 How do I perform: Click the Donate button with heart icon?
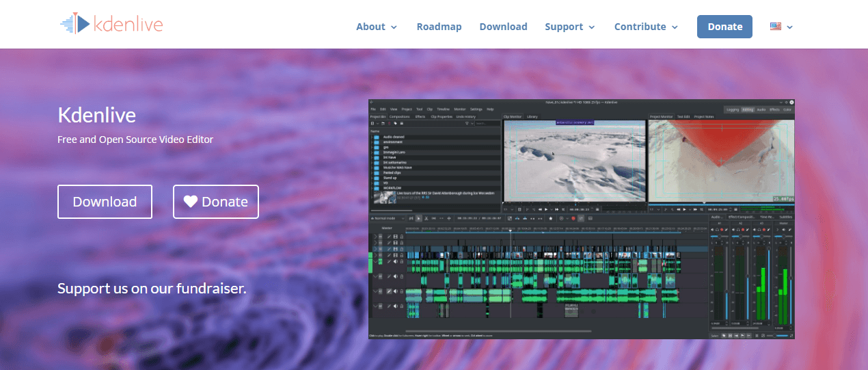pos(216,202)
